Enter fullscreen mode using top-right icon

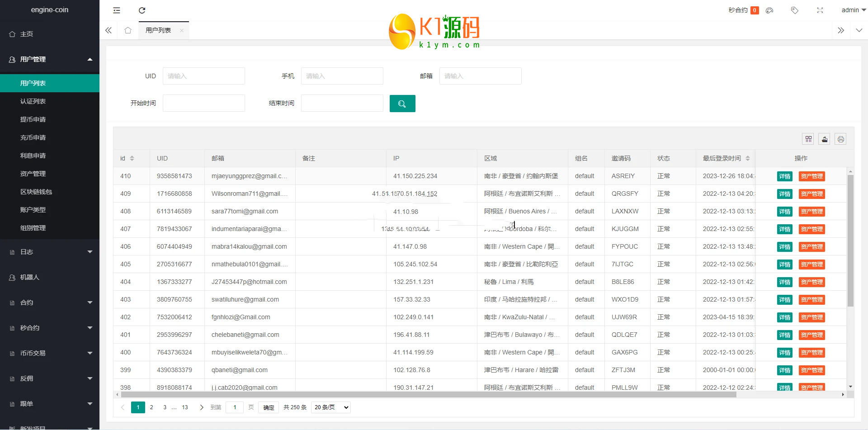coord(820,10)
